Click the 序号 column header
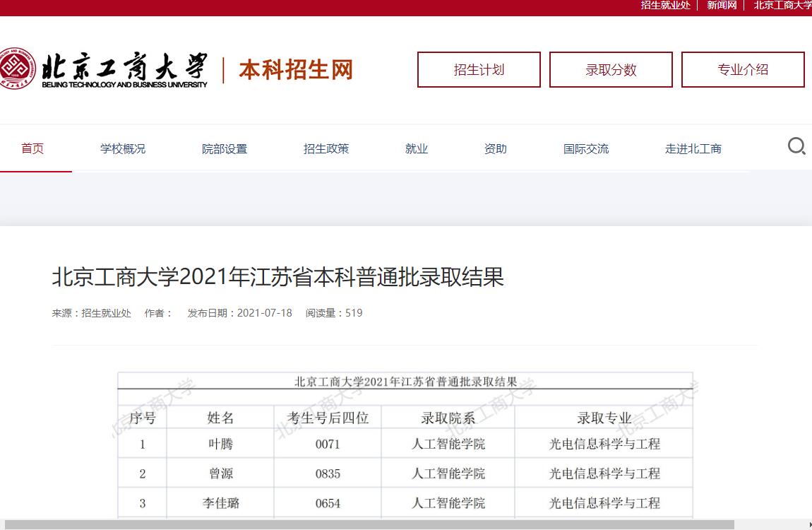The image size is (812, 530). 143,418
